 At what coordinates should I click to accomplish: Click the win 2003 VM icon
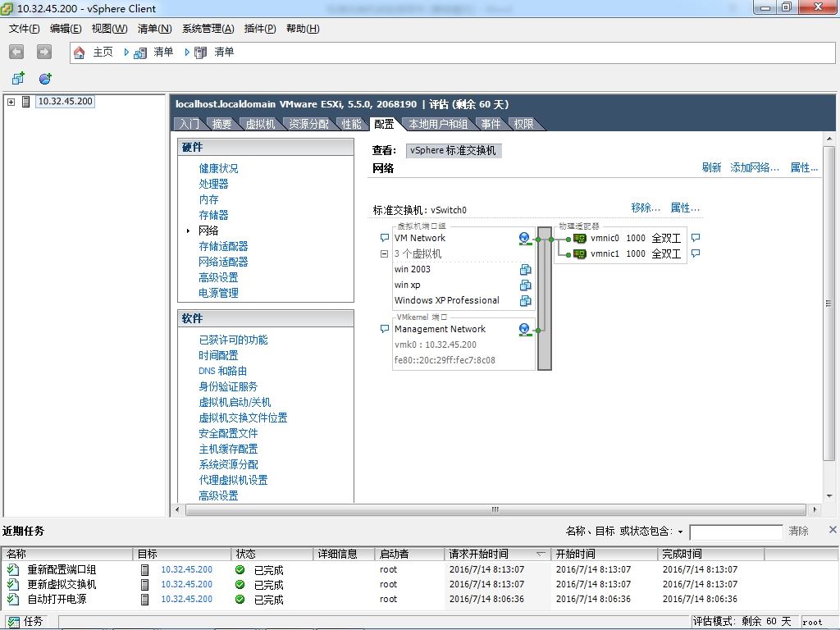pyautogui.click(x=525, y=269)
